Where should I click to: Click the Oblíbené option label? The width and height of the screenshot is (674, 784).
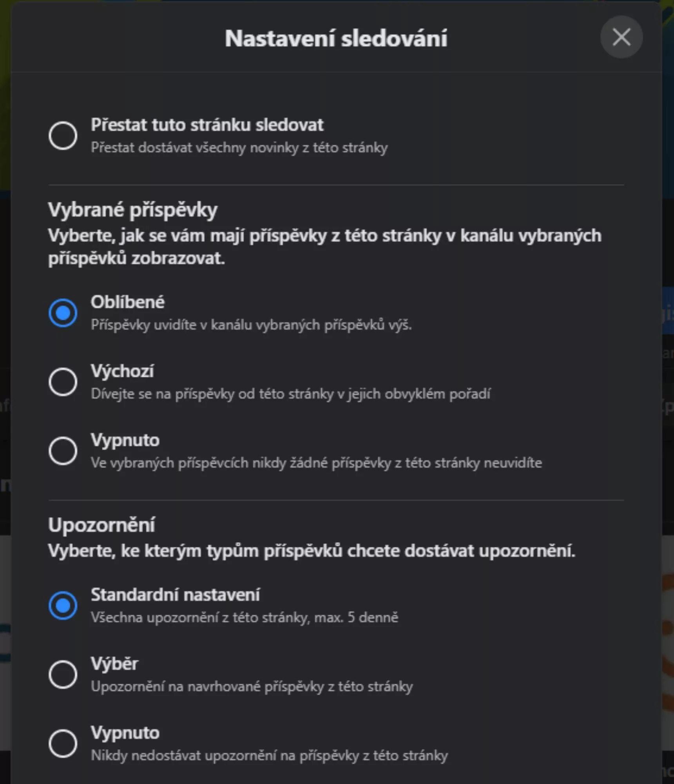pos(128,302)
